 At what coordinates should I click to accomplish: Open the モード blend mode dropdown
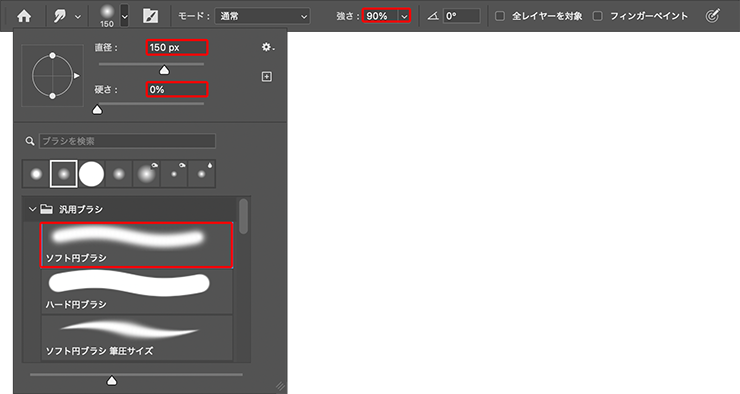click(x=262, y=16)
